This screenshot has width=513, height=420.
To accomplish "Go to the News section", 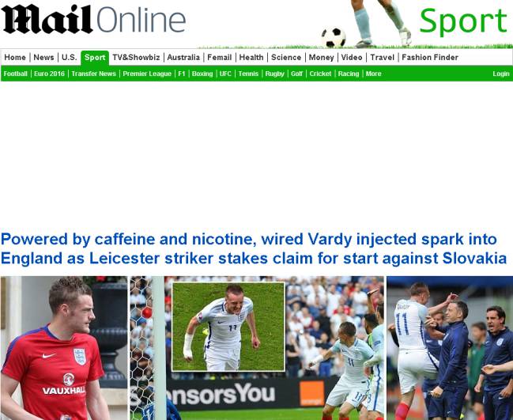I will tap(43, 57).
